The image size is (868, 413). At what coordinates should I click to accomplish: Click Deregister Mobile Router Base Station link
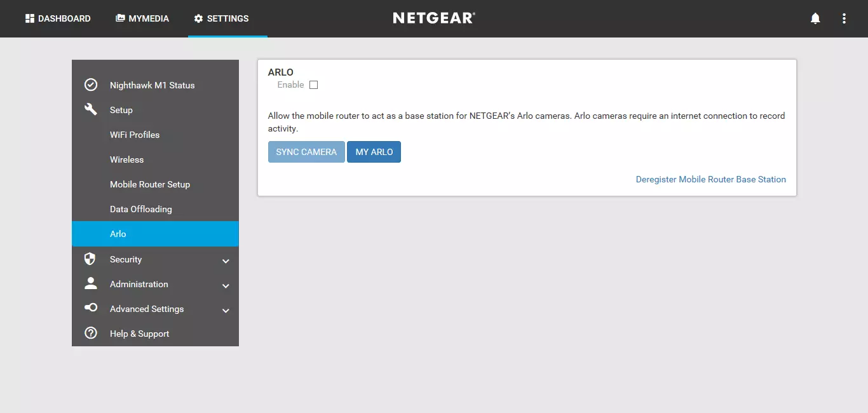pyautogui.click(x=711, y=179)
